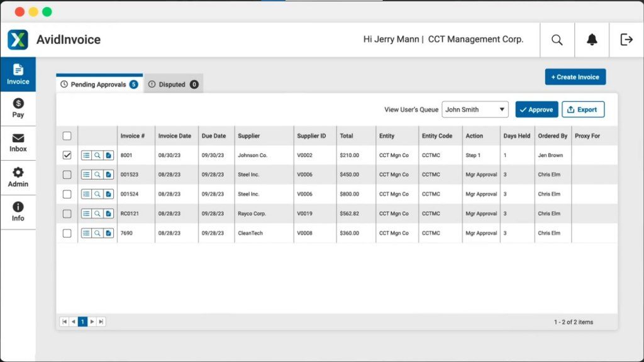Open the Info section in the sidebar

click(18, 211)
